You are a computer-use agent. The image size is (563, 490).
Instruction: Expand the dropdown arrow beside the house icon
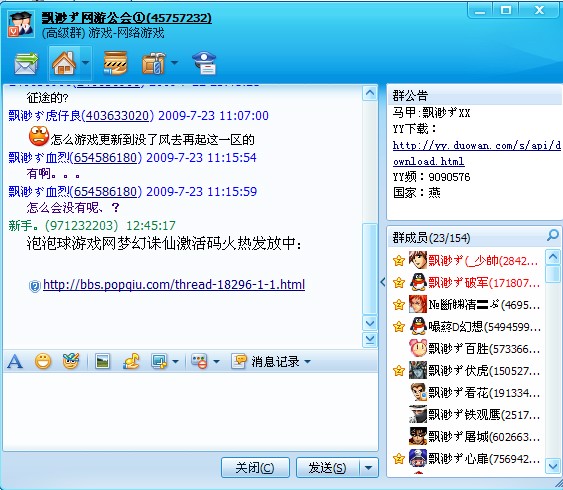pyautogui.click(x=85, y=62)
